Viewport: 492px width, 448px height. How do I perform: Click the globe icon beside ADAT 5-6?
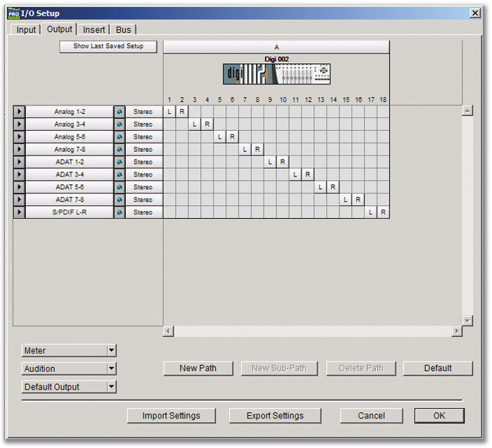pyautogui.click(x=119, y=187)
